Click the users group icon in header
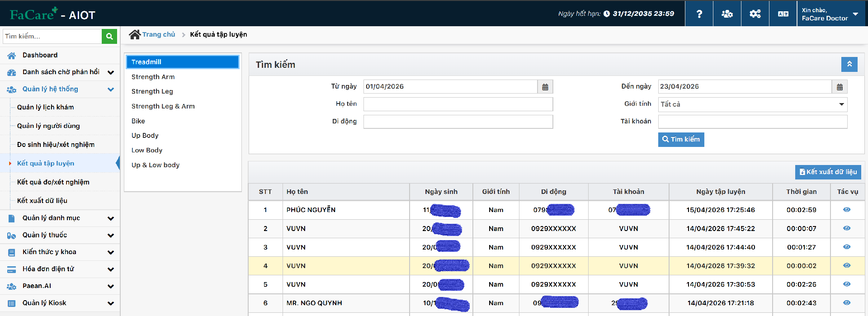Screen dimensions: 868x316 [x=727, y=14]
